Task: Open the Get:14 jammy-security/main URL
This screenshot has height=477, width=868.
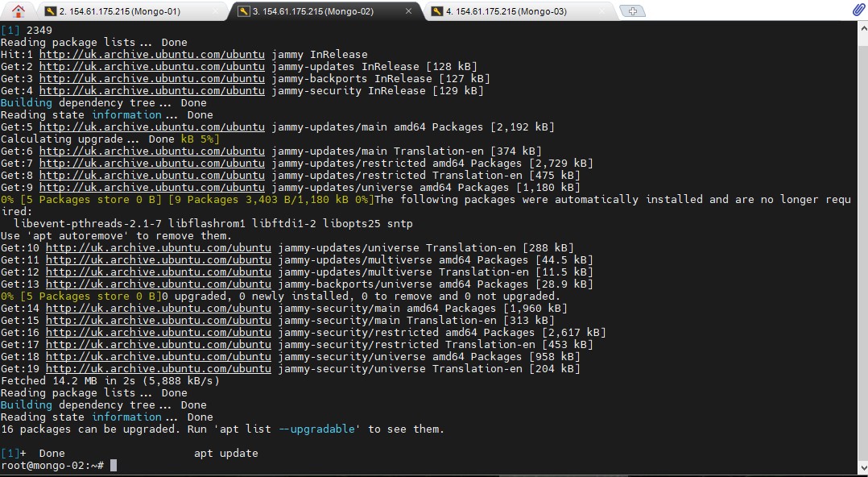Action: pyautogui.click(x=158, y=308)
